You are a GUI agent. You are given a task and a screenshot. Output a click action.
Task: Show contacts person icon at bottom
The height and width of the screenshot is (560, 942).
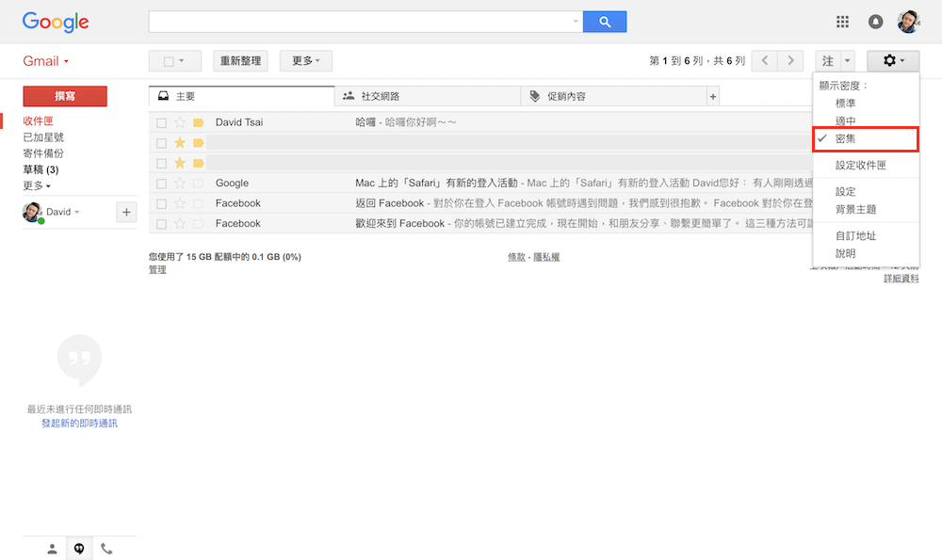coord(53,549)
